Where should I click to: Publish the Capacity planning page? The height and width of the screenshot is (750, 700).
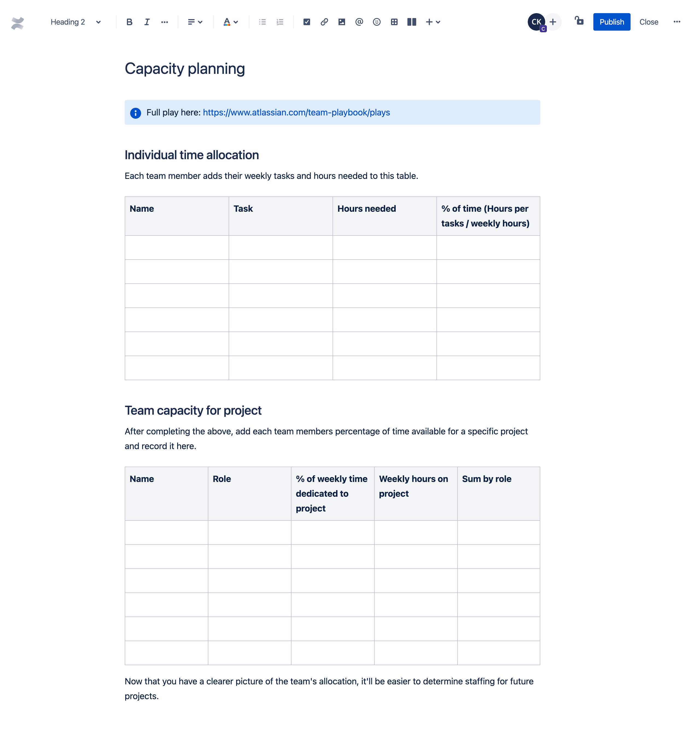[611, 22]
